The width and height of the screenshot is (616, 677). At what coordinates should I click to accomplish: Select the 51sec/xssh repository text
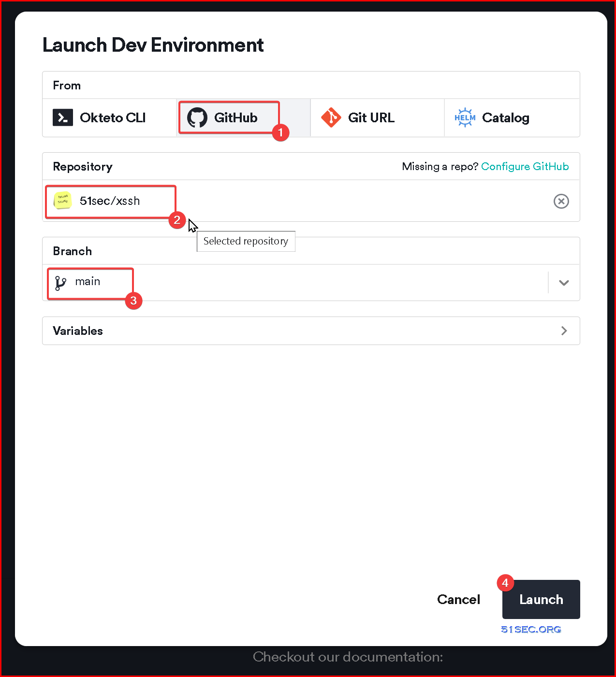tap(110, 201)
